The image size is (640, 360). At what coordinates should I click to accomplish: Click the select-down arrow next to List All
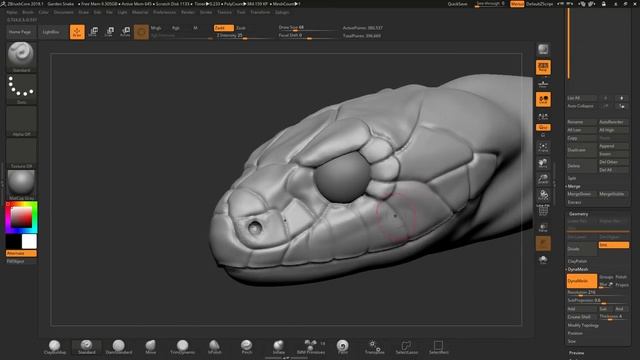pyautogui.click(x=621, y=98)
